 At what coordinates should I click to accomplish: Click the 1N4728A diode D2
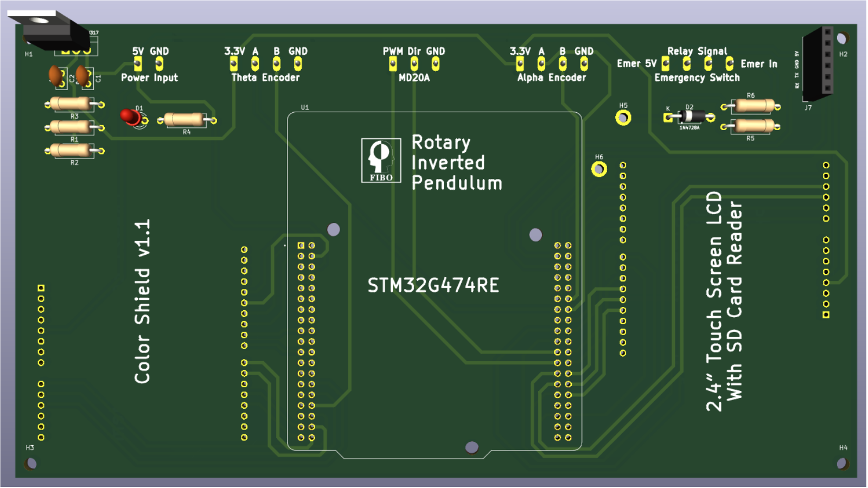pyautogui.click(x=690, y=117)
